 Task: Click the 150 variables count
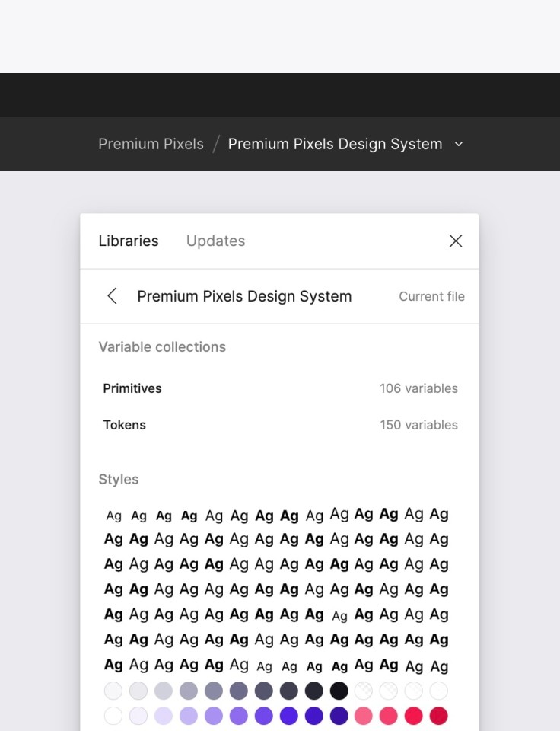(x=418, y=425)
